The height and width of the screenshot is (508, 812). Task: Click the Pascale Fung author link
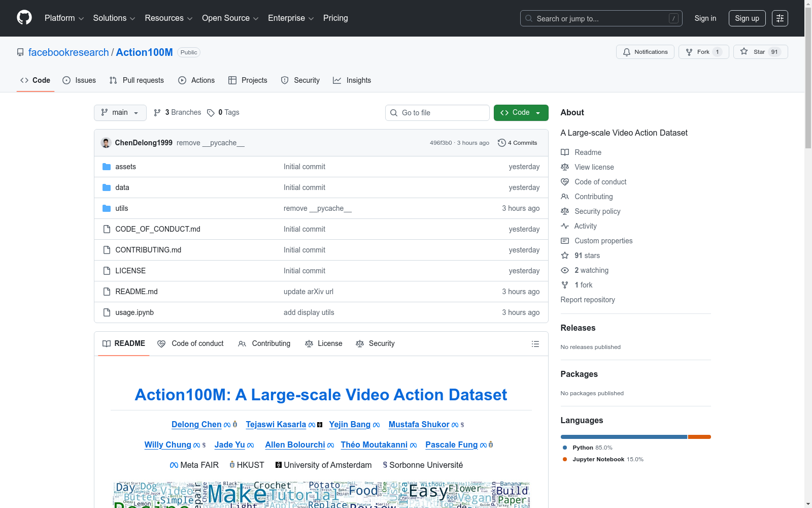(452, 445)
